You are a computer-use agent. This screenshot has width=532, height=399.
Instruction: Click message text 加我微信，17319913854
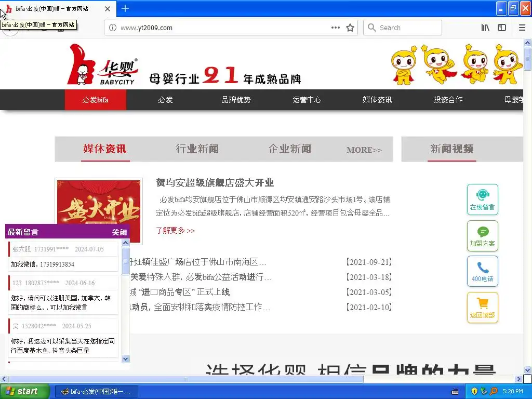click(x=43, y=264)
